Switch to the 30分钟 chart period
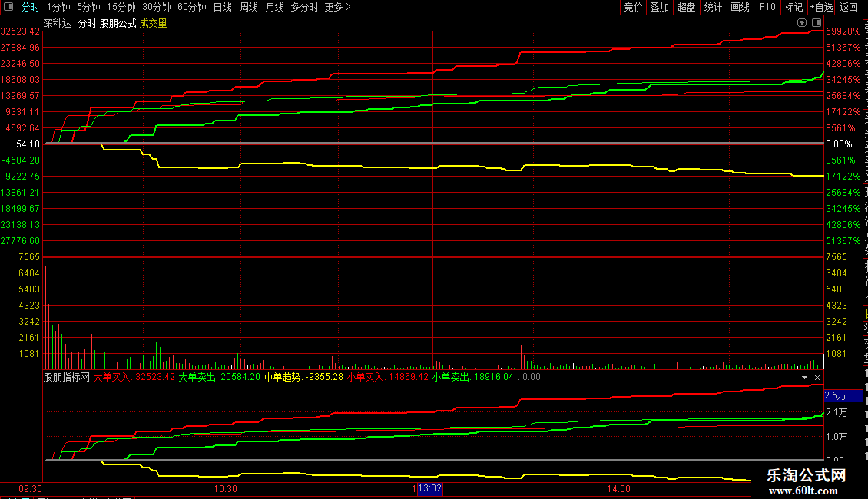Screen dimensions: 868x499 pyautogui.click(x=156, y=7)
